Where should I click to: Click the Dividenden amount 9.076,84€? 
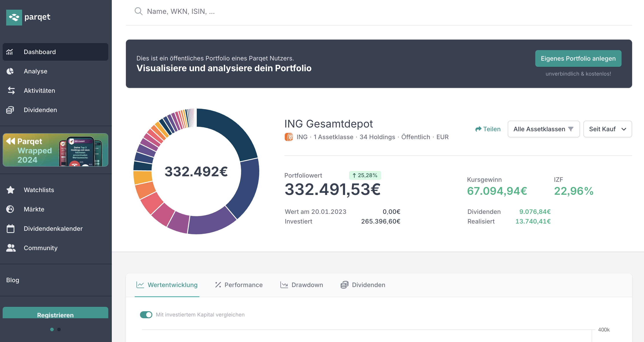[535, 212]
